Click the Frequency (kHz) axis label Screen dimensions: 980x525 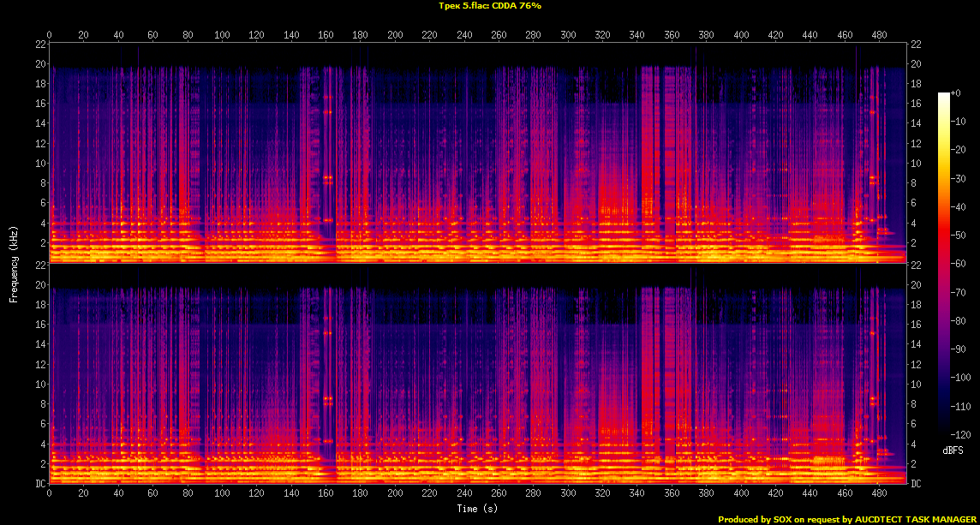coord(14,264)
